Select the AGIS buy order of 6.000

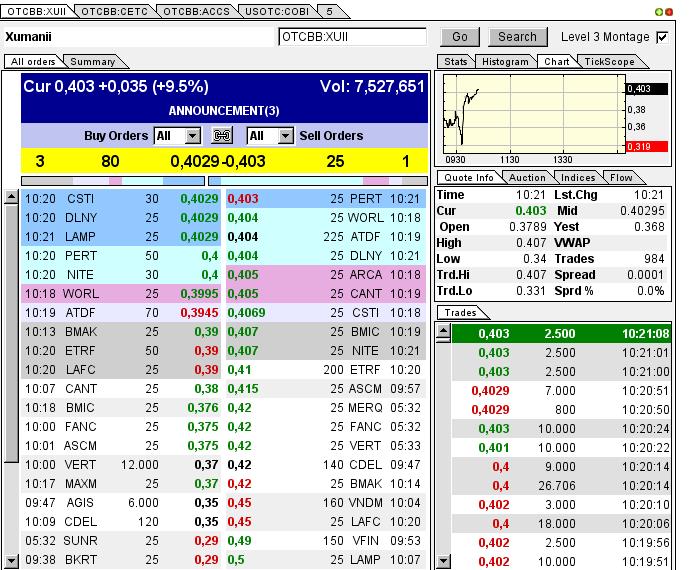click(121, 502)
